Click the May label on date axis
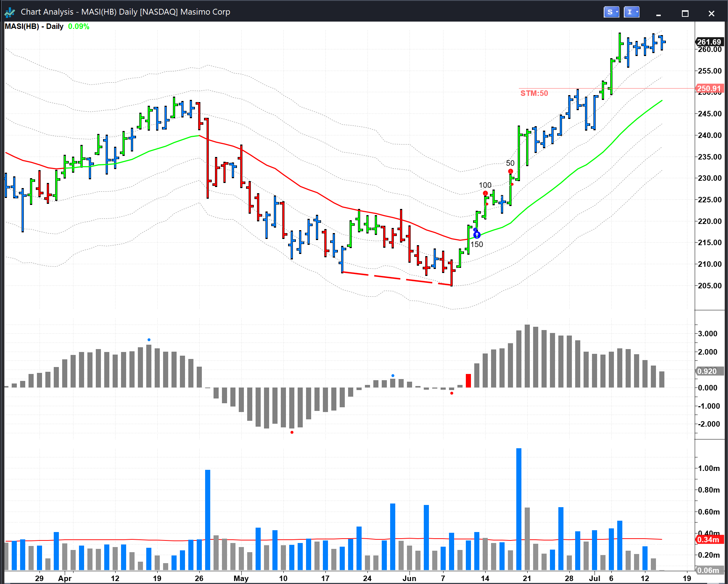 (241, 579)
